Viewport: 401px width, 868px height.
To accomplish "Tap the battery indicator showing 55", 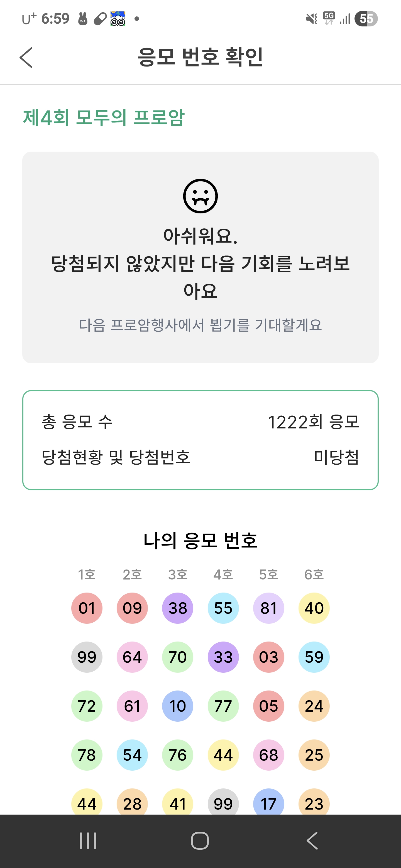I will [366, 19].
